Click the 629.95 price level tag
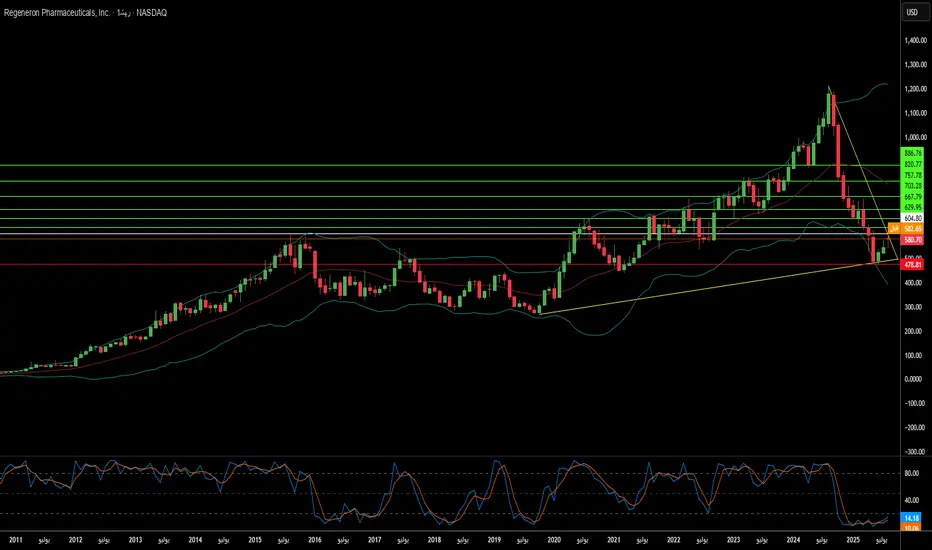The image size is (932, 550). [912, 207]
